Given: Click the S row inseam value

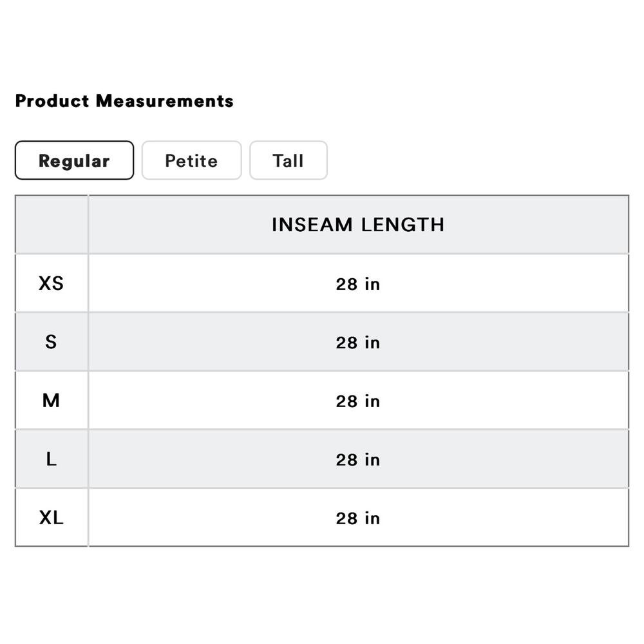Looking at the screenshot, I should (358, 343).
